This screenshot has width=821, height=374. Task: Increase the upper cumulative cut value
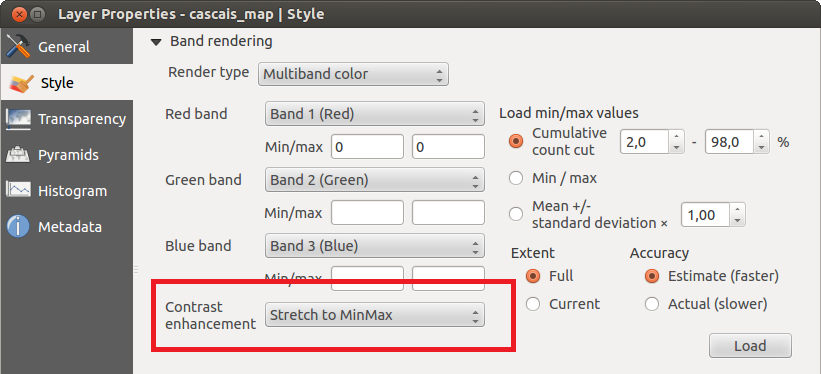tap(762, 136)
